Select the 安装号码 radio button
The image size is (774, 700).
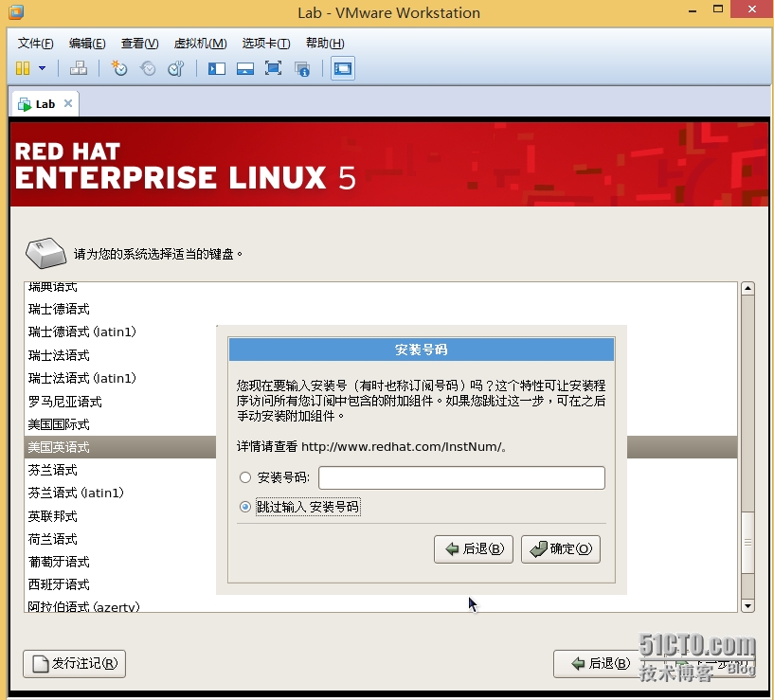coord(244,477)
